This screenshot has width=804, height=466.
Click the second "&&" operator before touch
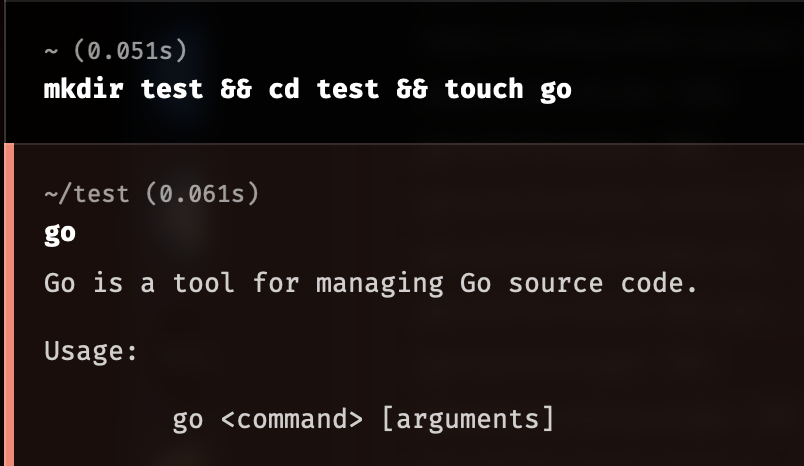point(412,89)
